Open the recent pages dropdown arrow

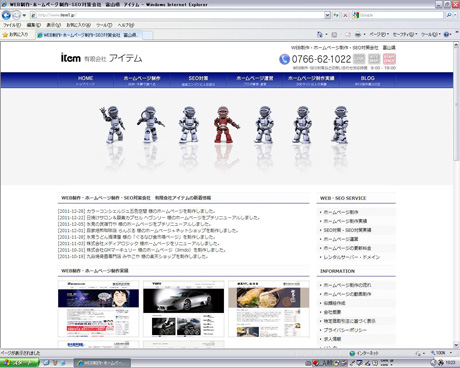click(x=24, y=15)
